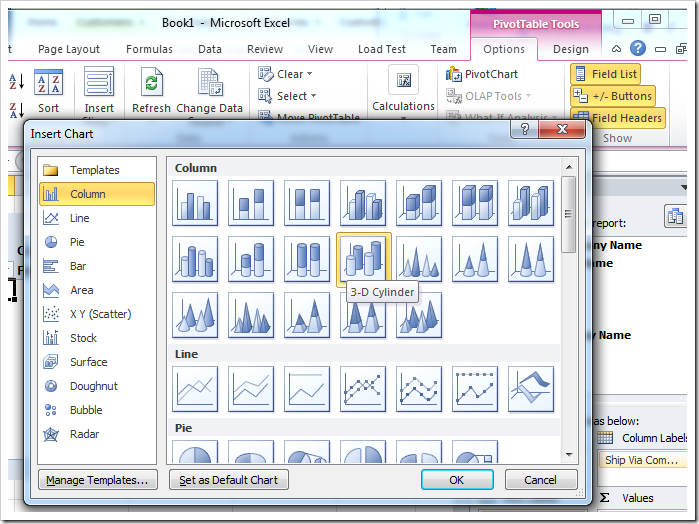
Task: Open the OLAP Tools dropdown
Action: pos(489,96)
